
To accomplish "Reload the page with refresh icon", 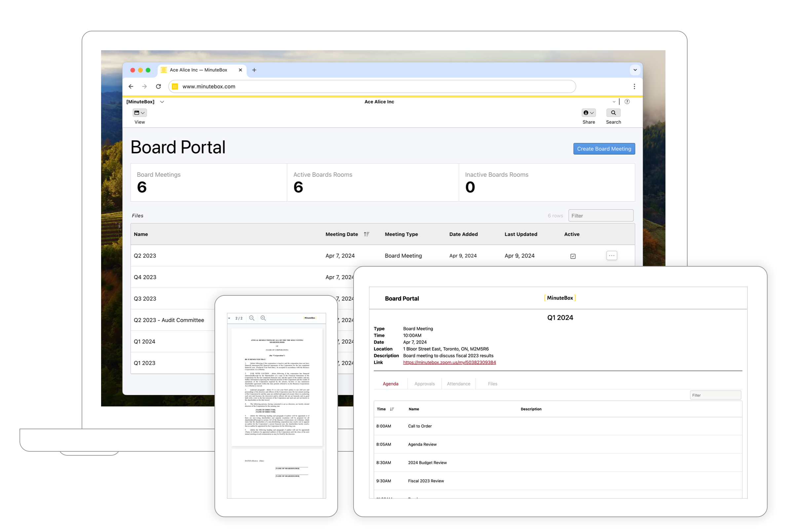I will pos(158,87).
